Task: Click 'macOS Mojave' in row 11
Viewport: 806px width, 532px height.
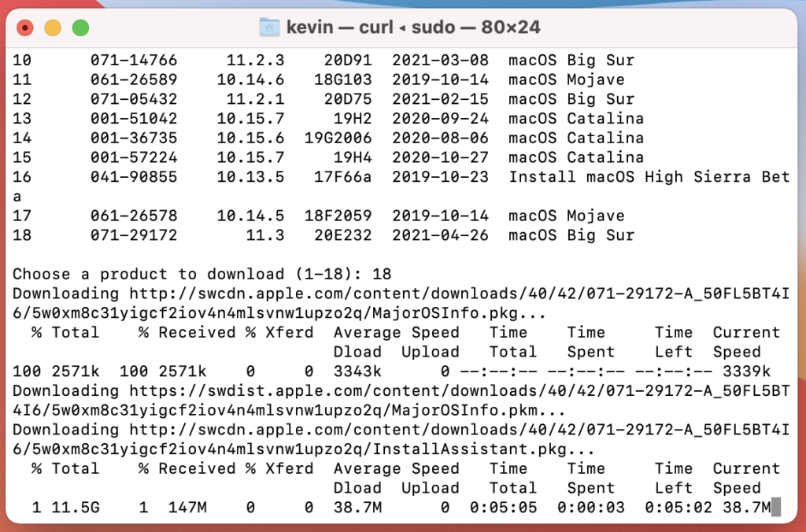Action: [567, 79]
